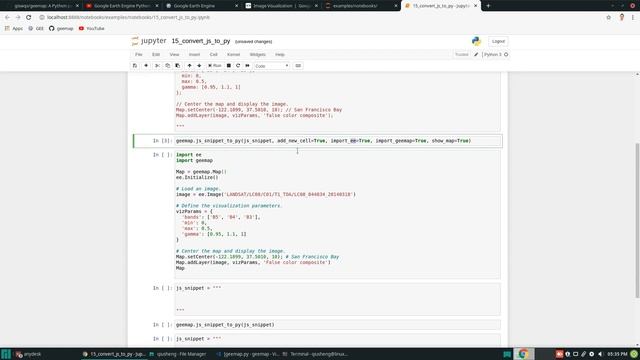The height and width of the screenshot is (360, 640).
Task: Click the empty js_snippet cell
Action: pyautogui.click(x=337, y=299)
